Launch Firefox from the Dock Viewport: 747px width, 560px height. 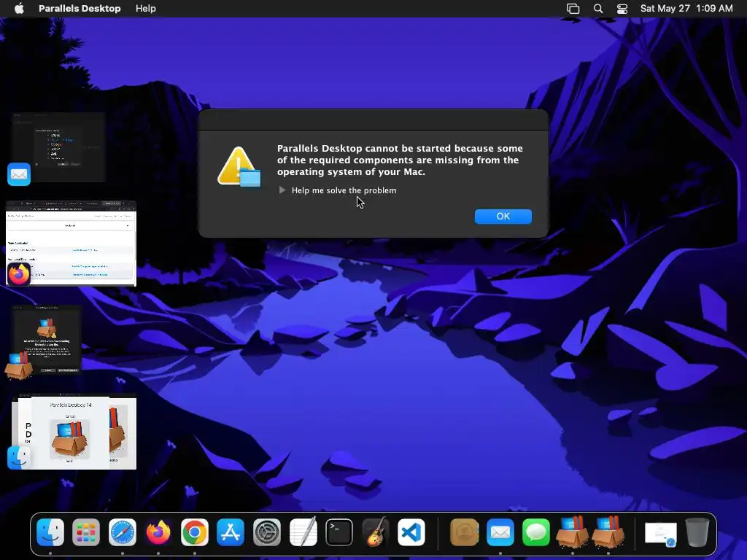tap(158, 532)
